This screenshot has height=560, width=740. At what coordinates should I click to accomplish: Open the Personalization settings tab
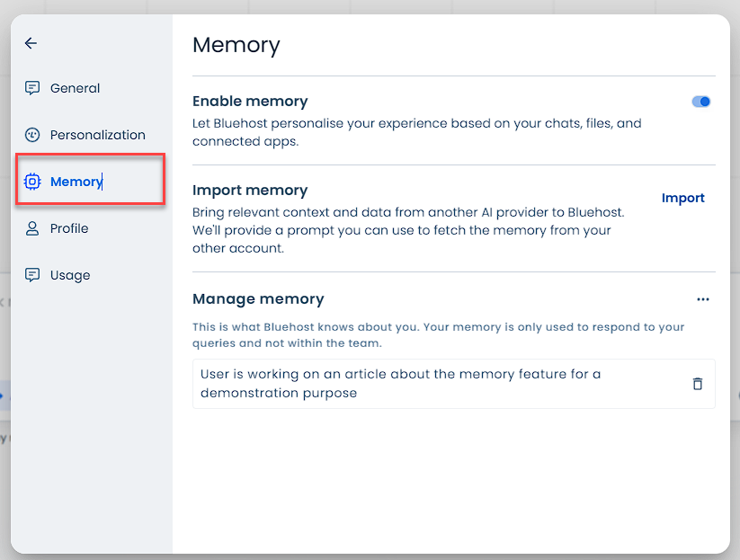coord(98,135)
